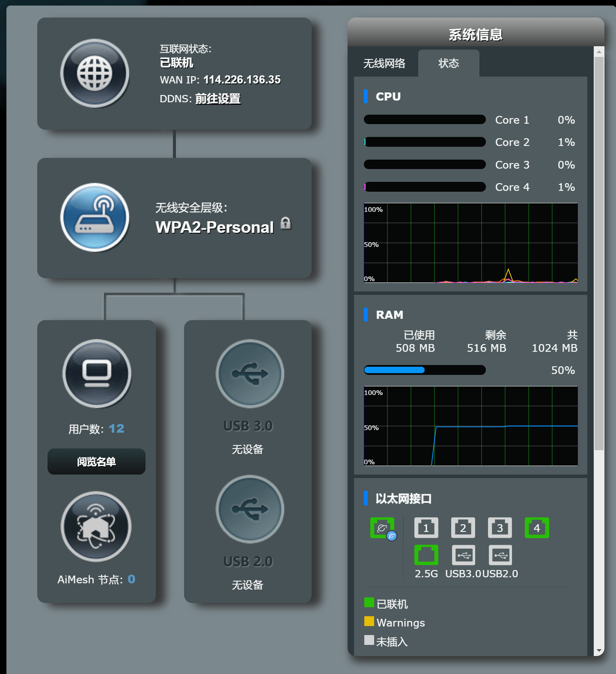This screenshot has height=674, width=616.
Task: Click the 2.5G ethernet port icon
Action: point(426,555)
